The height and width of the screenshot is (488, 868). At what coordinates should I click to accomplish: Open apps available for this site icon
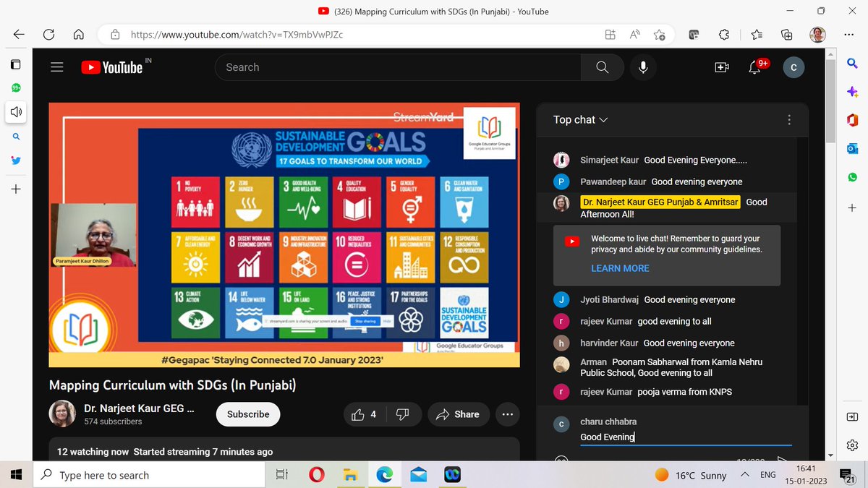(610, 35)
